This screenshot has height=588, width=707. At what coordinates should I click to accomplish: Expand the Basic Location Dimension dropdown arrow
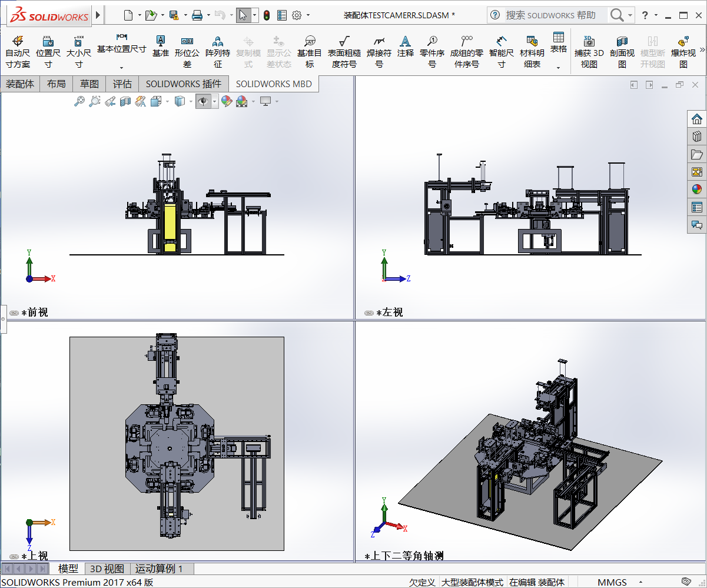pos(121,68)
